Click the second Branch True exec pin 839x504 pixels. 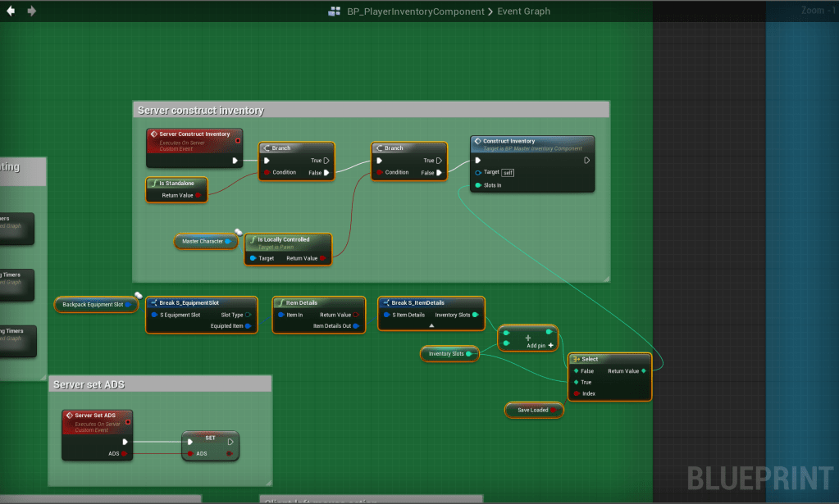pos(440,161)
